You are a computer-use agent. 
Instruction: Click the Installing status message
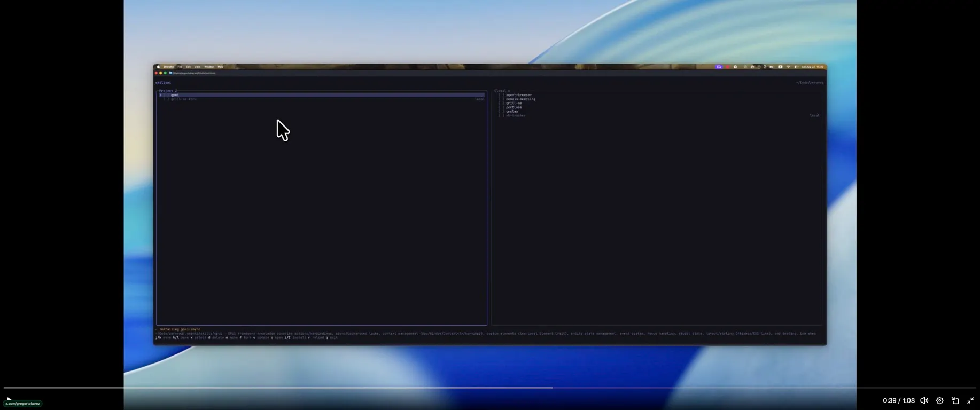click(178, 329)
